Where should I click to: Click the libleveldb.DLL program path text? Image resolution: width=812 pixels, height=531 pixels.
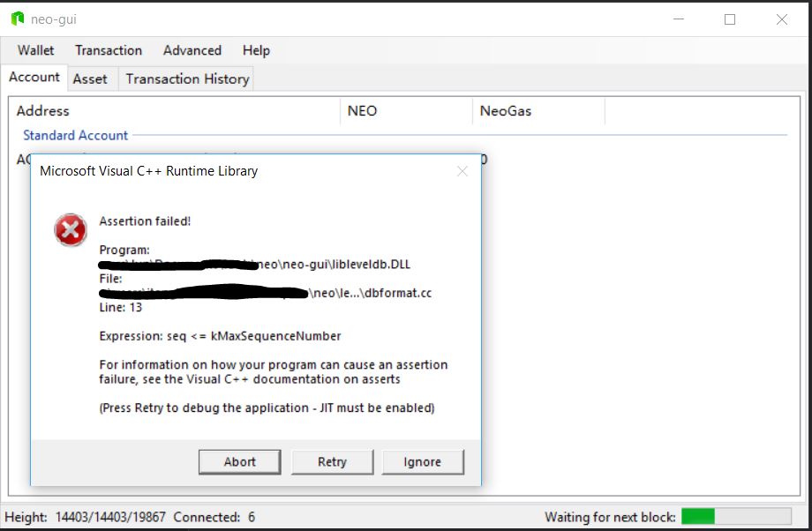255,265
